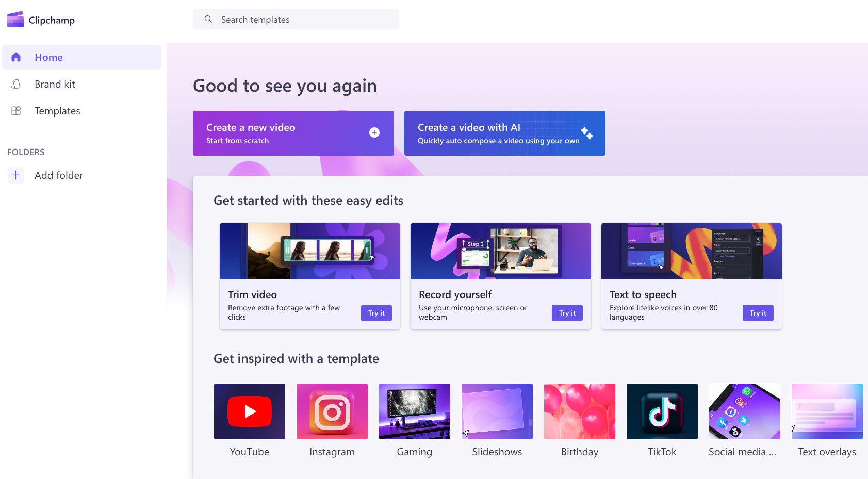This screenshot has height=479, width=868.
Task: Click the Trim video preview image
Action: coord(310,251)
